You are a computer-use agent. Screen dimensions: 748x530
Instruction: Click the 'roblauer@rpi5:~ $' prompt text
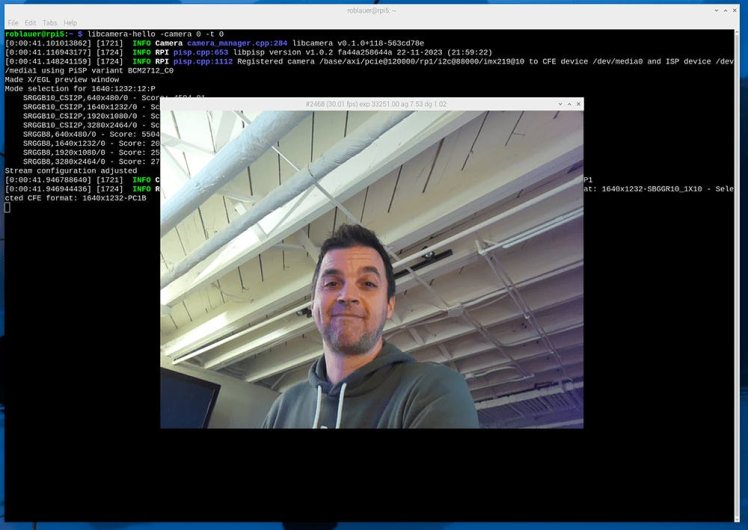[x=44, y=34]
